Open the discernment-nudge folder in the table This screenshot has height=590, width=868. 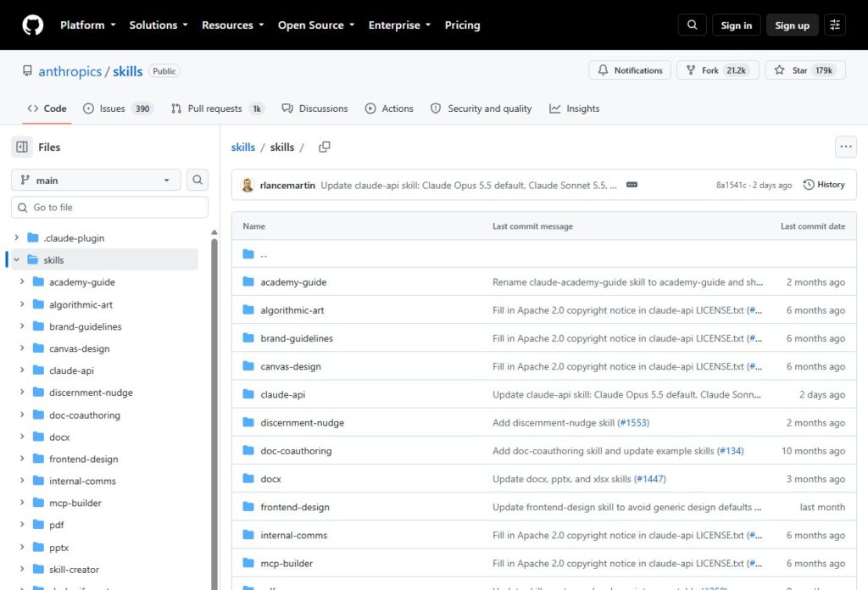[303, 423]
